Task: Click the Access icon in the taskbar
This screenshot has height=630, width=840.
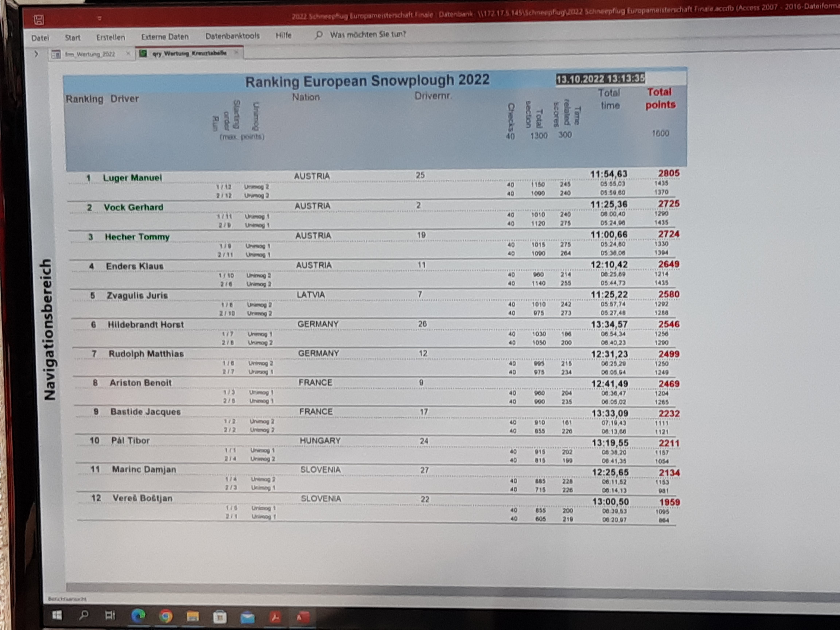Action: [302, 618]
